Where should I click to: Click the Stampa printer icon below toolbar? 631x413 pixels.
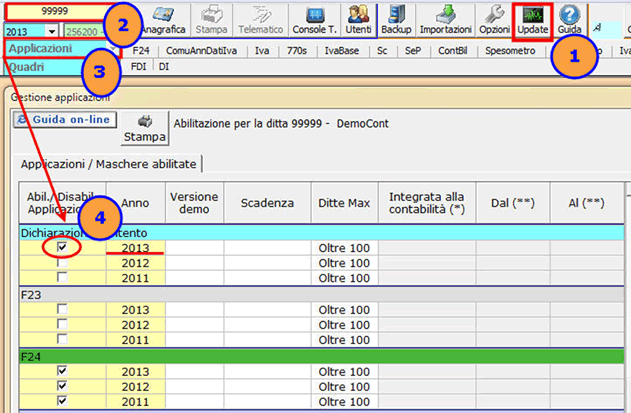143,127
